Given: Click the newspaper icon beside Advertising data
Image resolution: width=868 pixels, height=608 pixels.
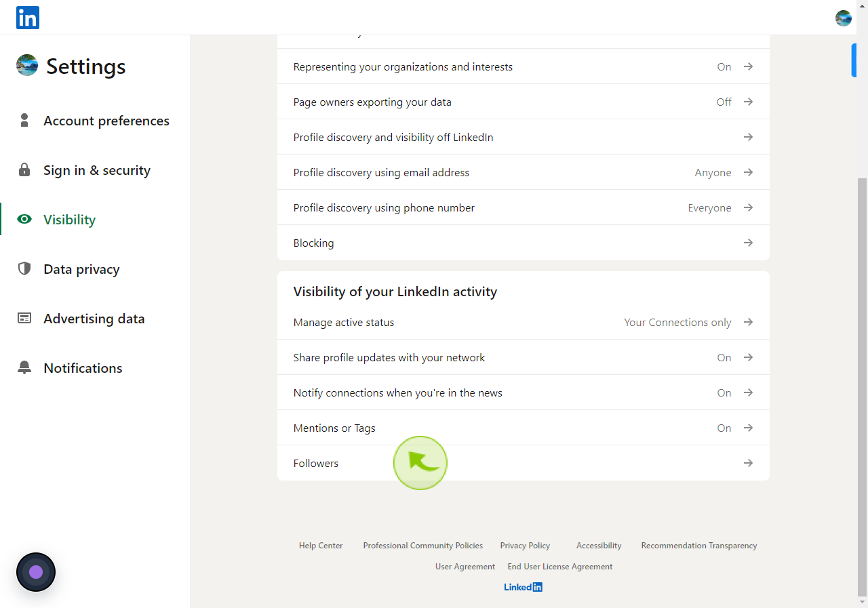Looking at the screenshot, I should point(24,319).
